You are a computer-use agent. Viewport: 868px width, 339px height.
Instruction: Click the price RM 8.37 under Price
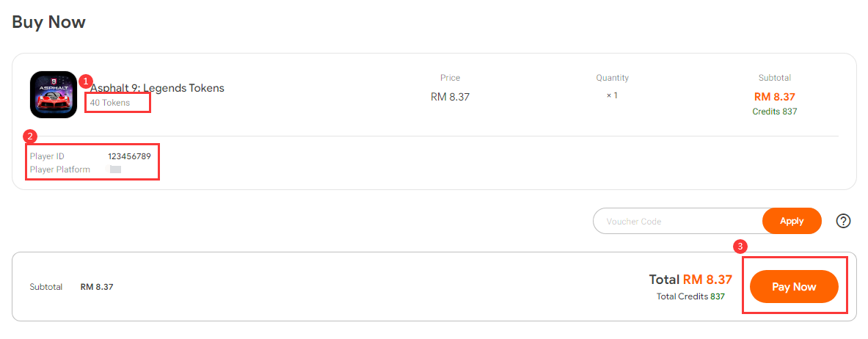450,98
